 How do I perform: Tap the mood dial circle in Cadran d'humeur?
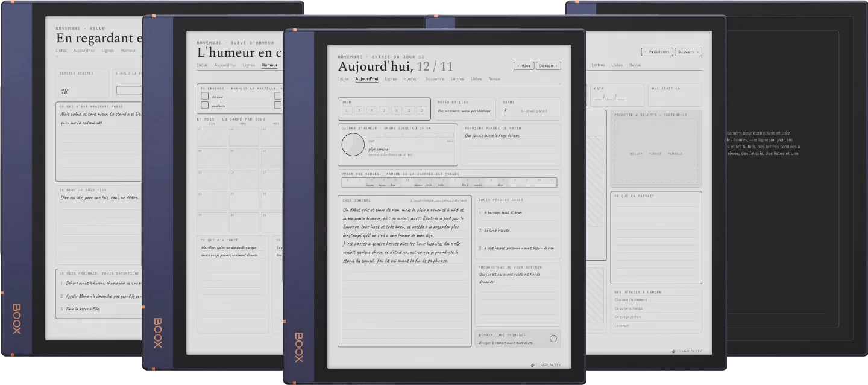click(x=353, y=145)
